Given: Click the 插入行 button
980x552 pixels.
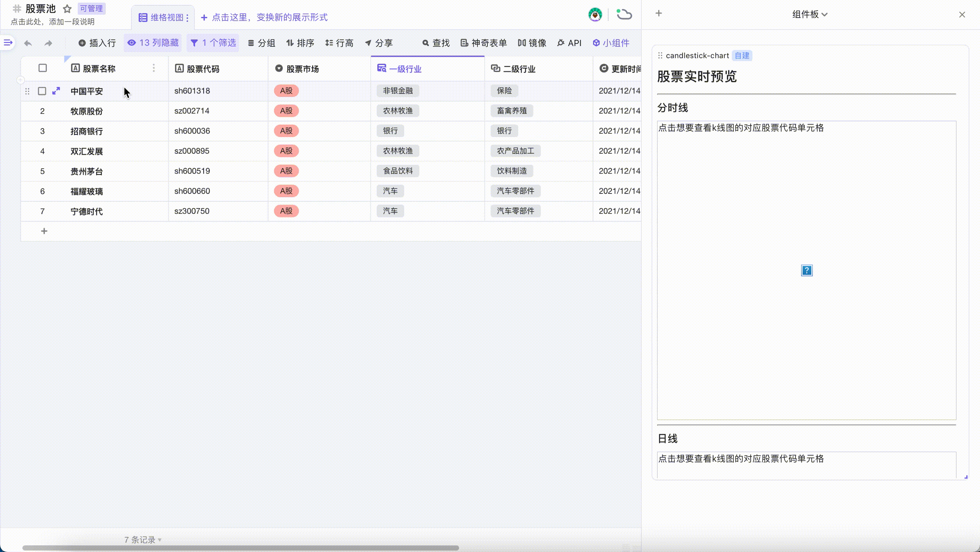Looking at the screenshot, I should coord(98,43).
